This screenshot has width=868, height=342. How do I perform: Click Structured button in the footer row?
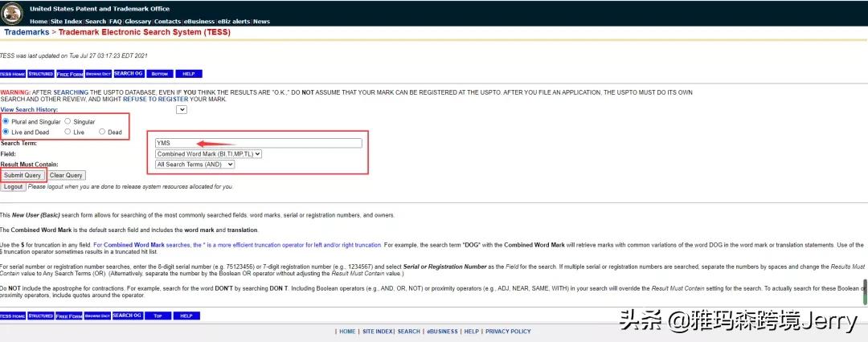click(x=41, y=316)
